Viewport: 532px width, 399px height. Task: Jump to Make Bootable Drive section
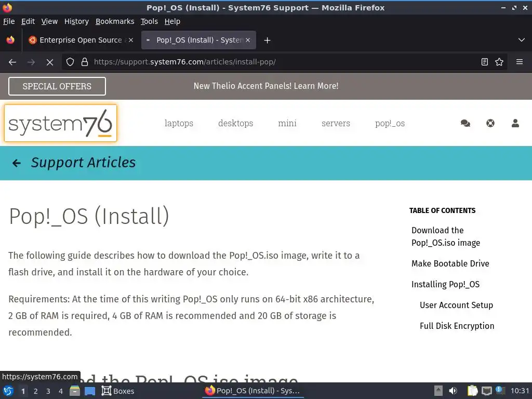pos(450,263)
